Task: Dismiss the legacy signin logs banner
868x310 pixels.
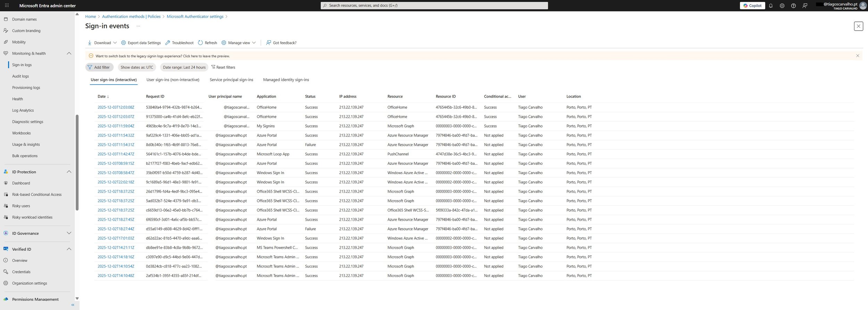Action: point(858,56)
